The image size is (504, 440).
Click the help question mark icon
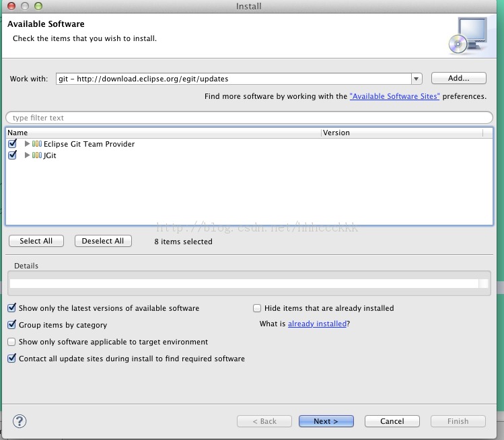point(20,421)
